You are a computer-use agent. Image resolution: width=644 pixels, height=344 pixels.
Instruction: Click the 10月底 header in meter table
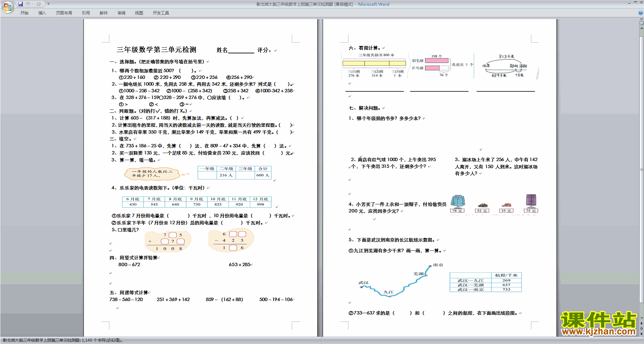click(218, 199)
